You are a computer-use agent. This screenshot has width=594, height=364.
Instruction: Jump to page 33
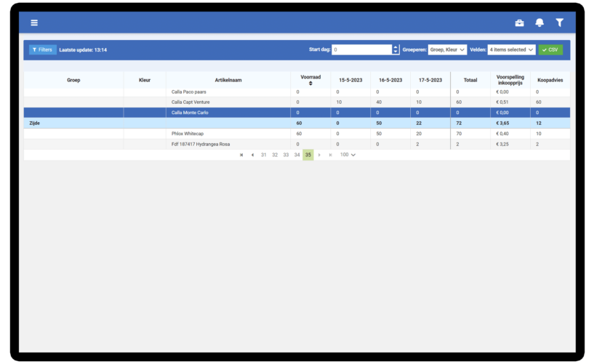[x=286, y=155]
